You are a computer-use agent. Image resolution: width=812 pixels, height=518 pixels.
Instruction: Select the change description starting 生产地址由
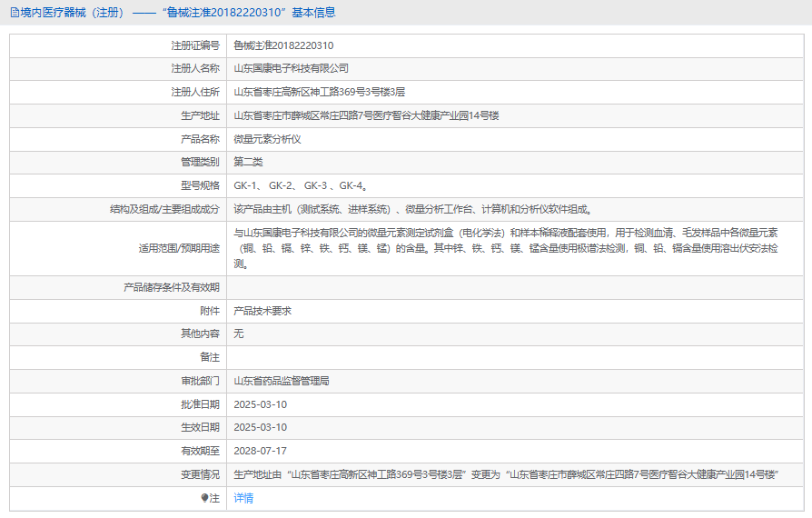pyautogui.click(x=507, y=474)
